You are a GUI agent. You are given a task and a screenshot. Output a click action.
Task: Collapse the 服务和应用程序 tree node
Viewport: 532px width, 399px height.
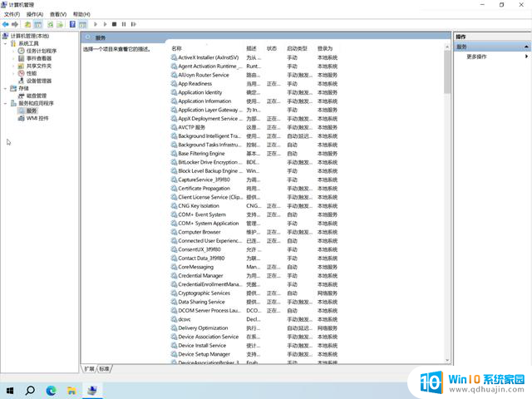tap(5, 103)
